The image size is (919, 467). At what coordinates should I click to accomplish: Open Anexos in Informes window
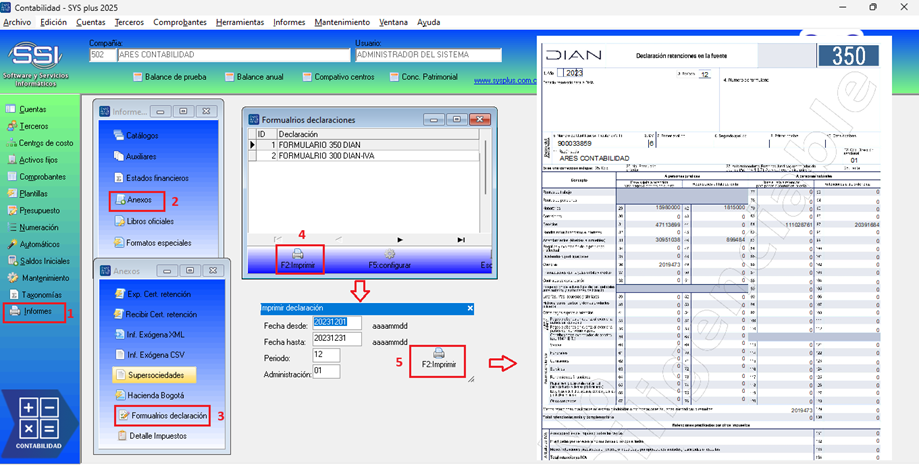[134, 200]
